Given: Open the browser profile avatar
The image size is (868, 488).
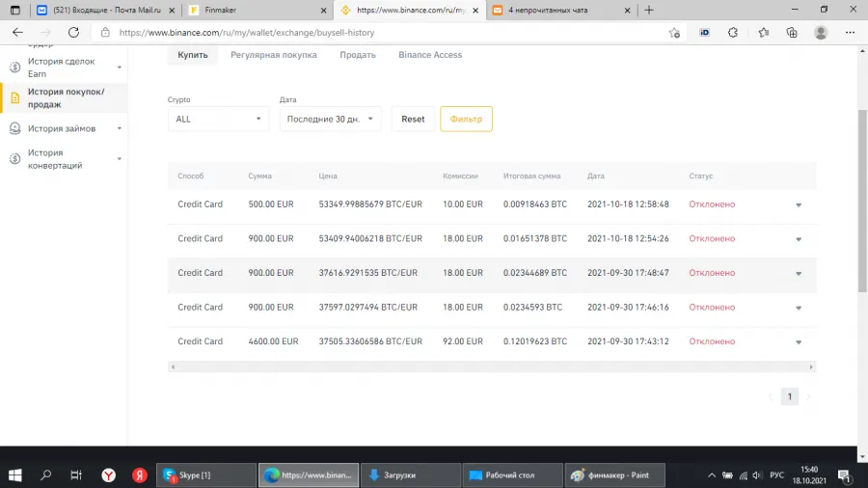Looking at the screenshot, I should click(821, 33).
